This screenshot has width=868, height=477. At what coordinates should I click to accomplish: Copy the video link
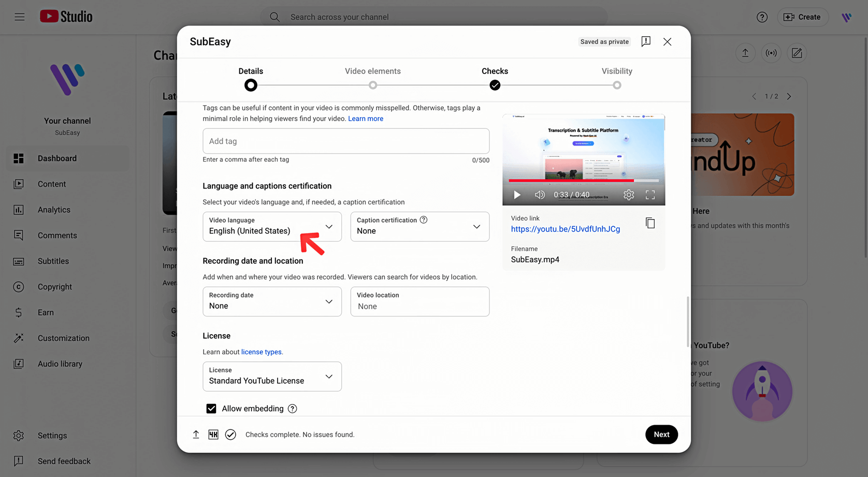pos(650,223)
